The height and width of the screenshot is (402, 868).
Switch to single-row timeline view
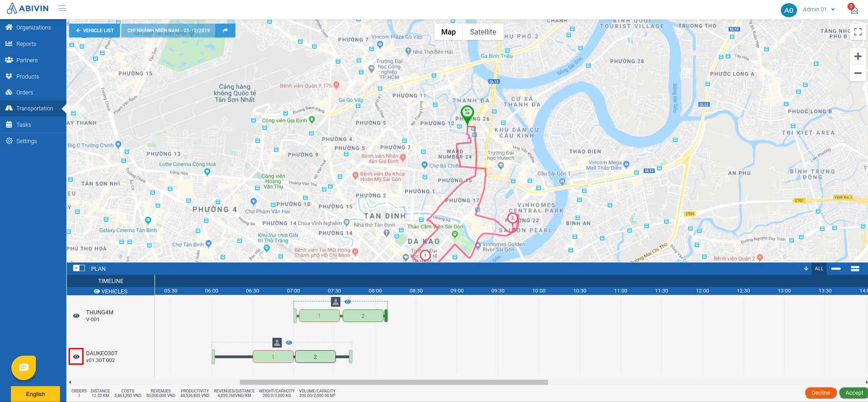pos(836,268)
